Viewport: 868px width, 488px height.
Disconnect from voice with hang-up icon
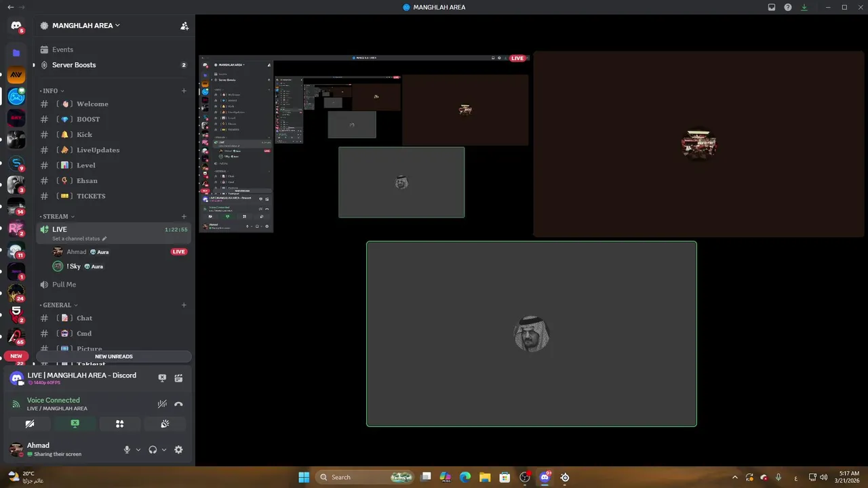pyautogui.click(x=178, y=404)
